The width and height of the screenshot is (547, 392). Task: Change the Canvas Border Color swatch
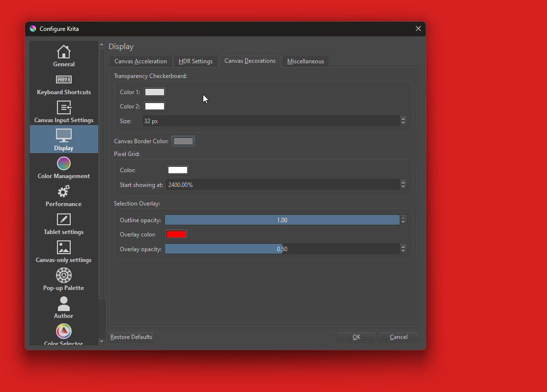click(x=183, y=141)
